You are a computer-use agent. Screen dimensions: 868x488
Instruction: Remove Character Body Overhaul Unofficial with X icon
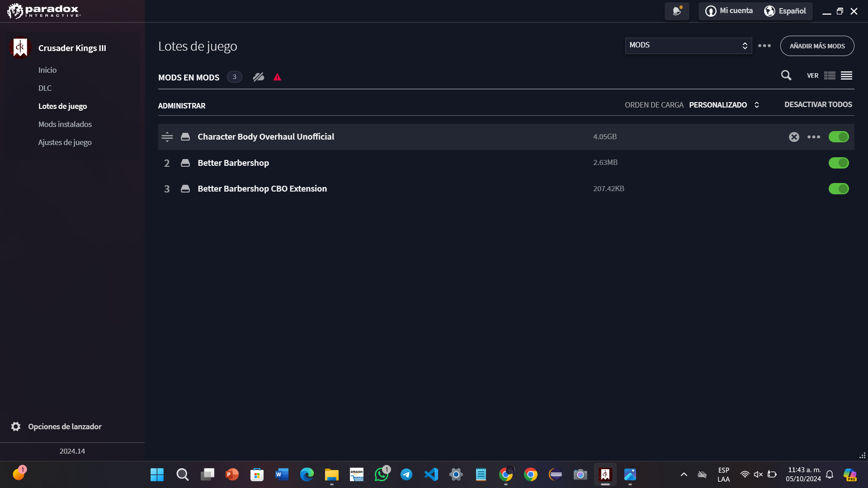click(794, 137)
